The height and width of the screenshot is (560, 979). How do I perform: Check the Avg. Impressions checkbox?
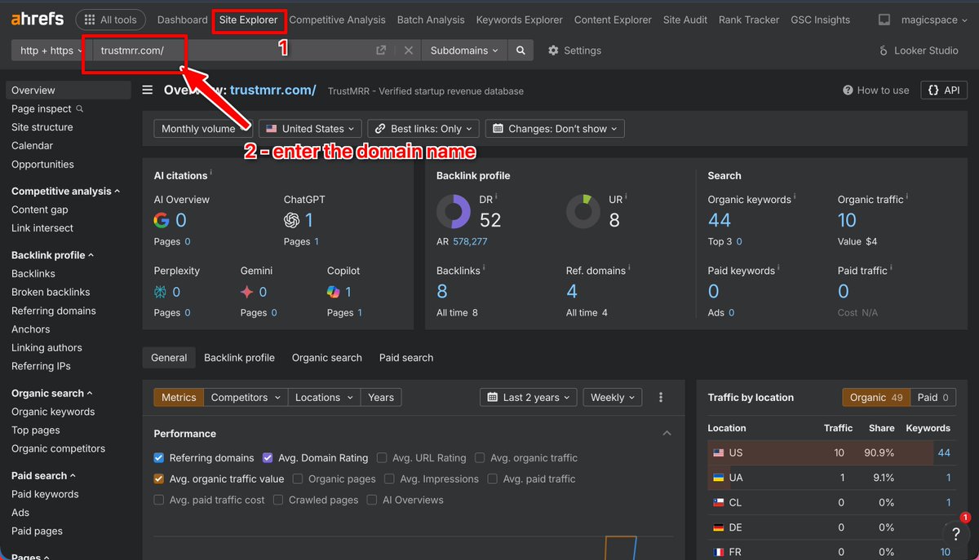(x=389, y=479)
